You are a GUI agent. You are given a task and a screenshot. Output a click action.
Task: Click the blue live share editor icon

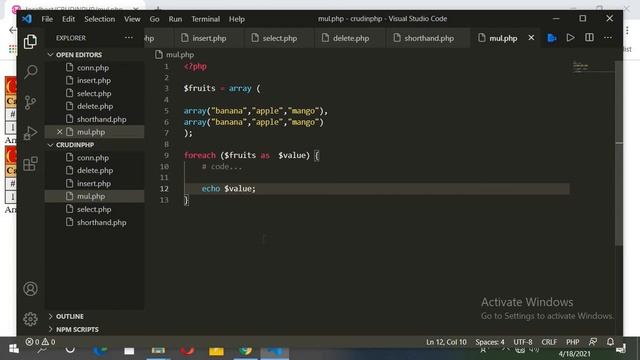click(552, 38)
